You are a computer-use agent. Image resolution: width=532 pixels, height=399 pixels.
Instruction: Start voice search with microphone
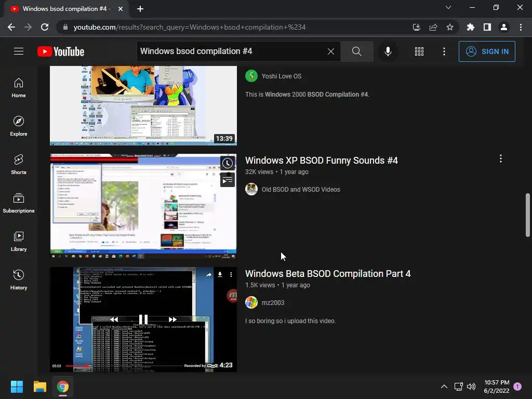(388, 51)
